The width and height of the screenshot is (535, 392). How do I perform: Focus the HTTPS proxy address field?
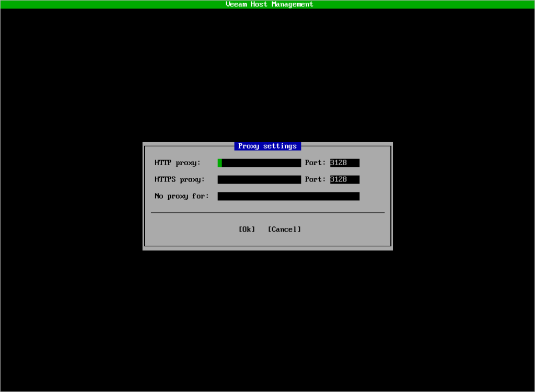(x=259, y=180)
